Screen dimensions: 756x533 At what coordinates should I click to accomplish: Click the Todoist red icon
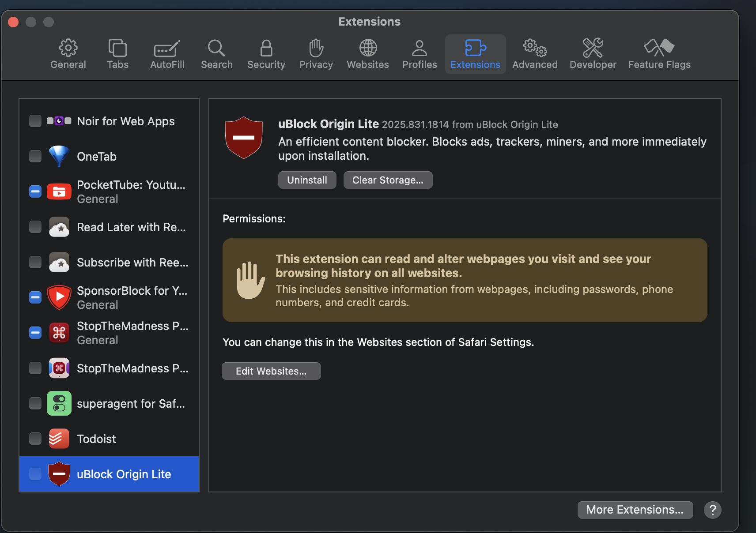[x=59, y=439]
